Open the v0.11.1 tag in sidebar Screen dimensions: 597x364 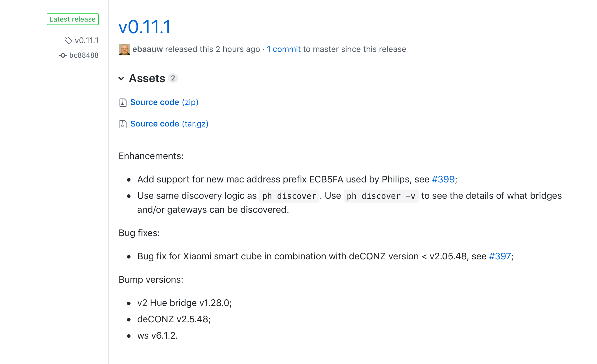(x=86, y=41)
